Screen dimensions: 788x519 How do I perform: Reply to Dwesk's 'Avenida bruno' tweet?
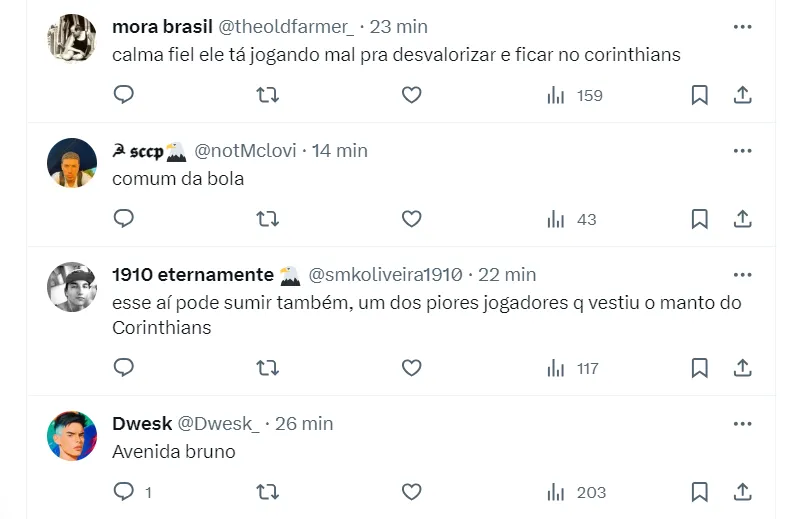click(x=124, y=491)
